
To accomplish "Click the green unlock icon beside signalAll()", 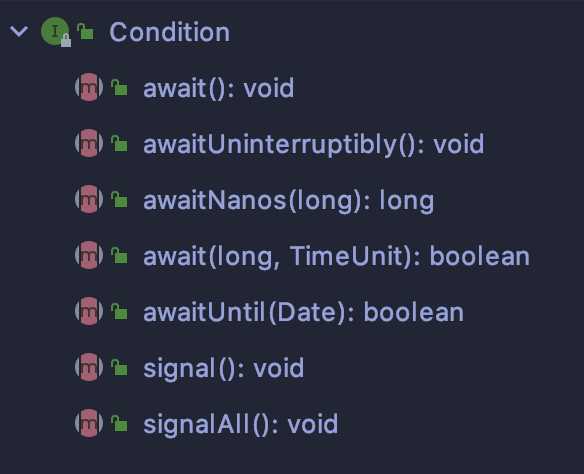I will point(120,423).
